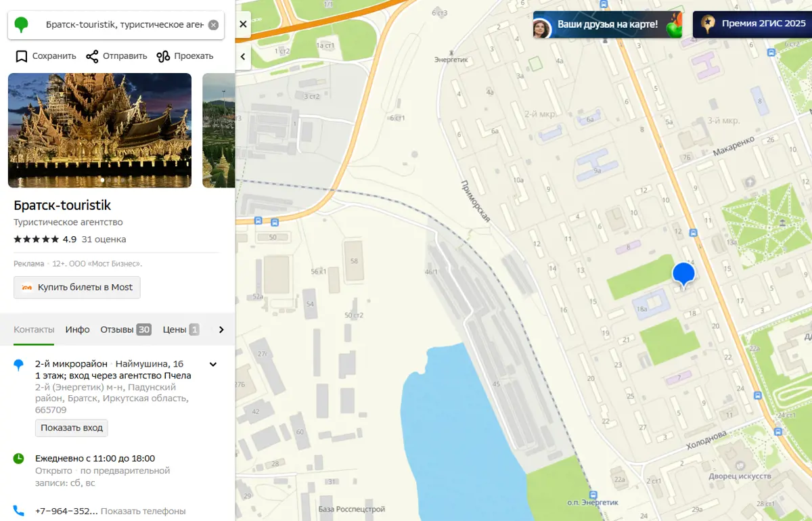
Task: Open the Цены tab
Action: click(181, 330)
